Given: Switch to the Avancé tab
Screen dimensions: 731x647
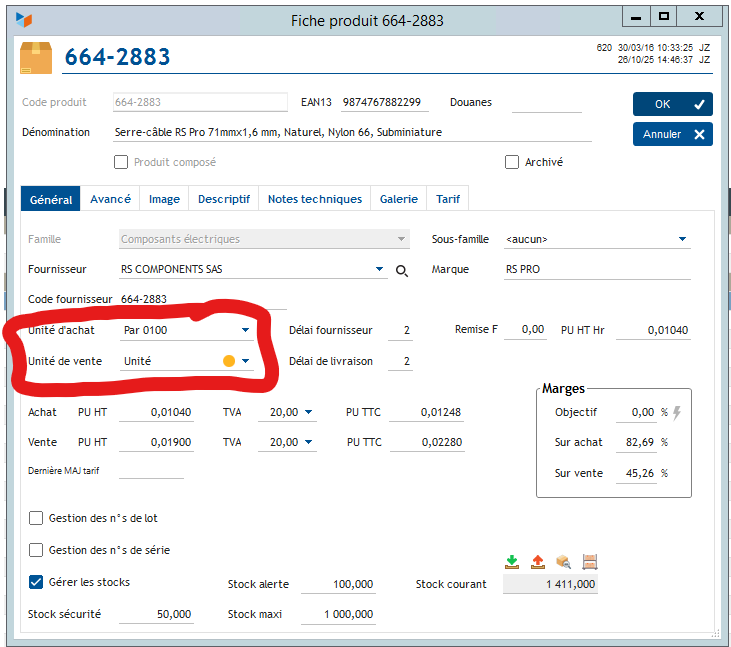Looking at the screenshot, I should [x=110, y=199].
